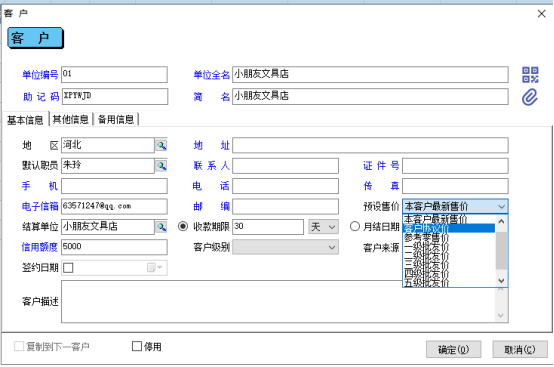
Task: Click the empty 证件号 field
Action: [x=455, y=166]
